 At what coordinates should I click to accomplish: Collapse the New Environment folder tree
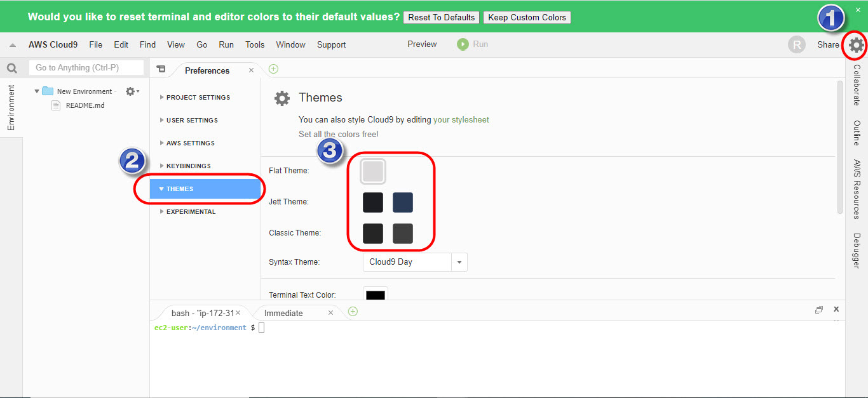pyautogui.click(x=37, y=91)
